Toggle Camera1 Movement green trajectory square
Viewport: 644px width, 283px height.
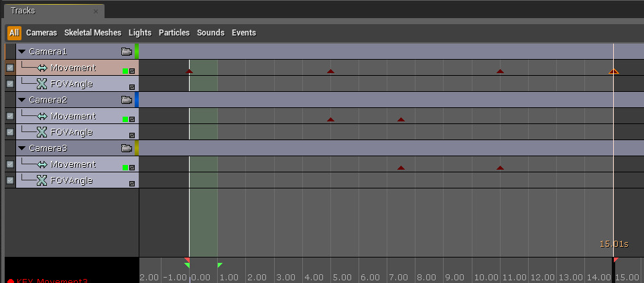125,71
